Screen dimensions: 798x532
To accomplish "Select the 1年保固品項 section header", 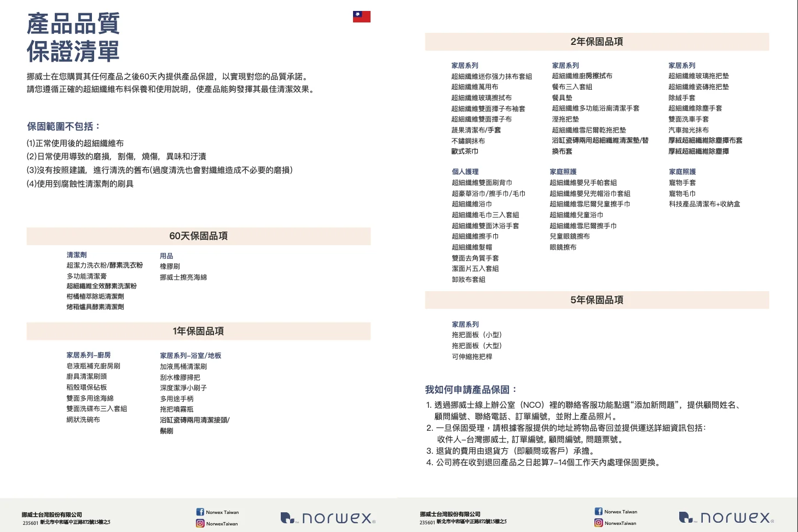I will coord(198,331).
